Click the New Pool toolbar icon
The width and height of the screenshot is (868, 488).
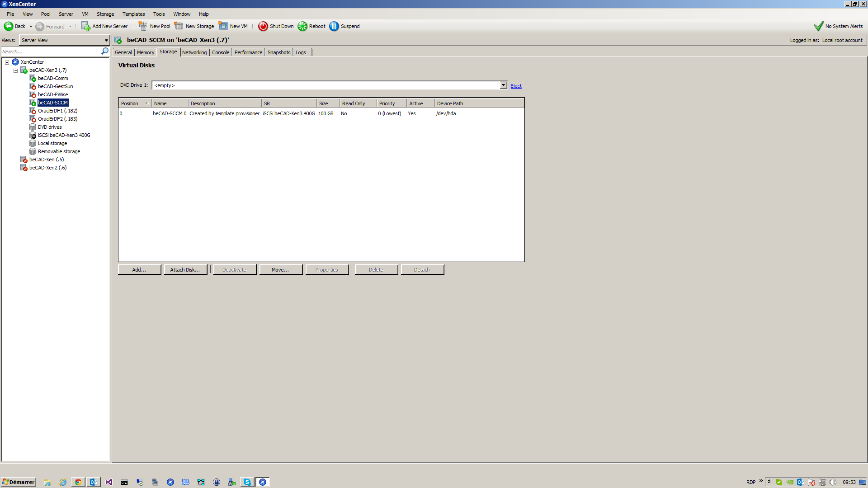tap(143, 26)
